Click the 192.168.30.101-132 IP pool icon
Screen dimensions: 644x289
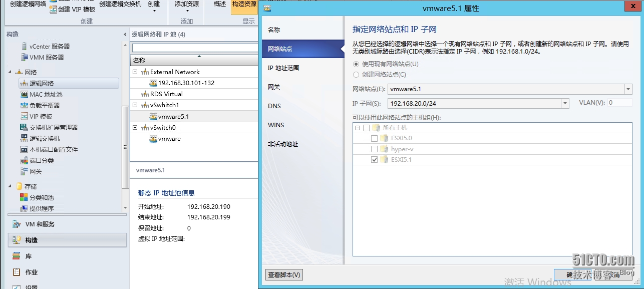(x=154, y=83)
